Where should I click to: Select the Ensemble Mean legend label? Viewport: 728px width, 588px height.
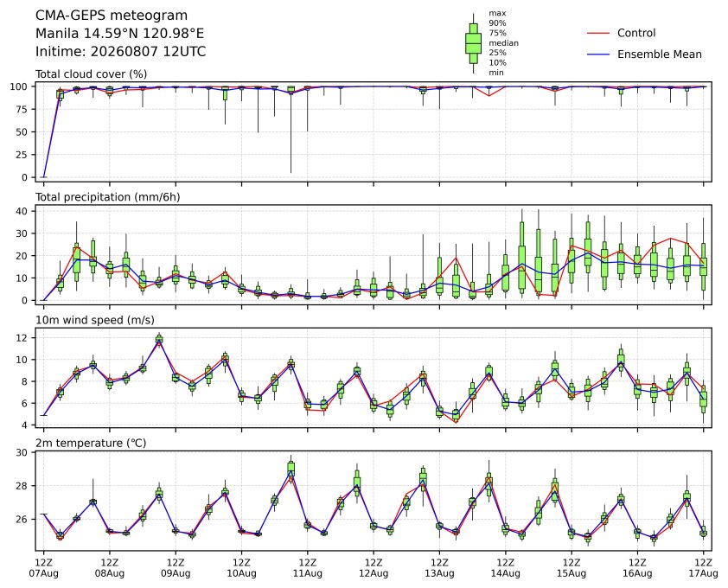660,54
